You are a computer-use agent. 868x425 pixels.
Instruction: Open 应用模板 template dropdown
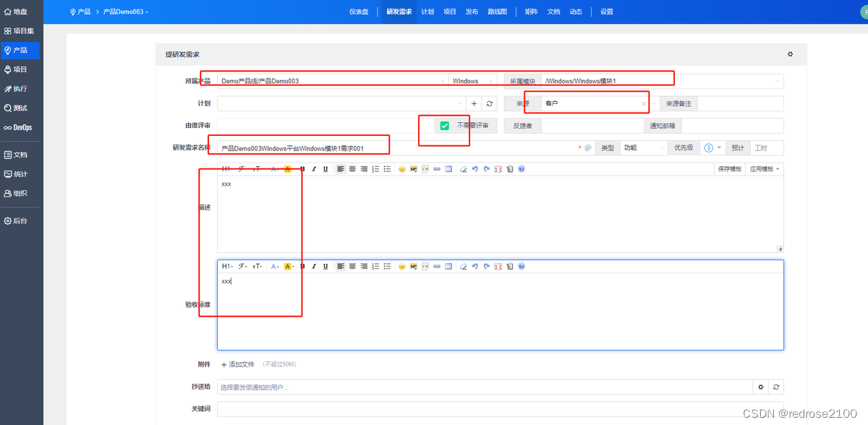point(765,168)
